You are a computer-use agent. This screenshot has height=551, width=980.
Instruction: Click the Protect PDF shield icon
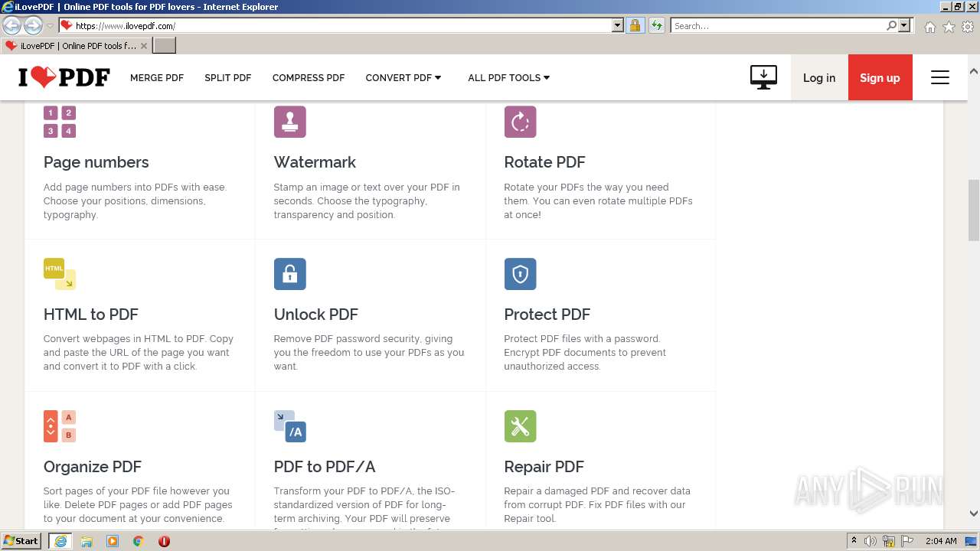520,274
